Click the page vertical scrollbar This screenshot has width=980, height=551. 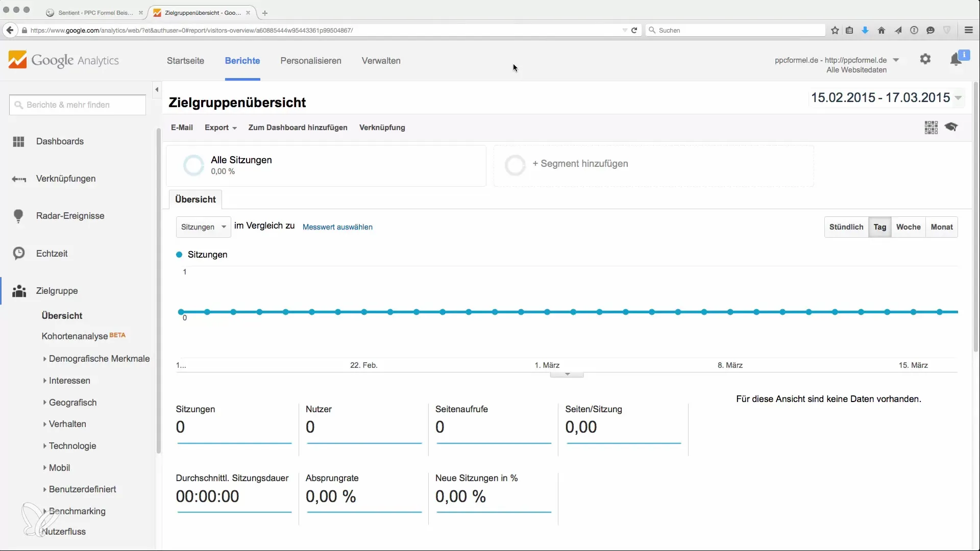click(x=976, y=216)
